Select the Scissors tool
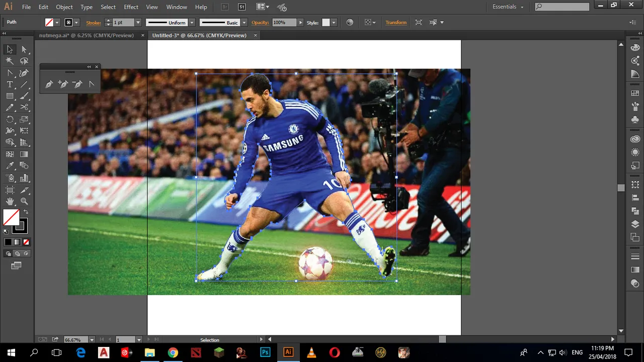 [24, 108]
